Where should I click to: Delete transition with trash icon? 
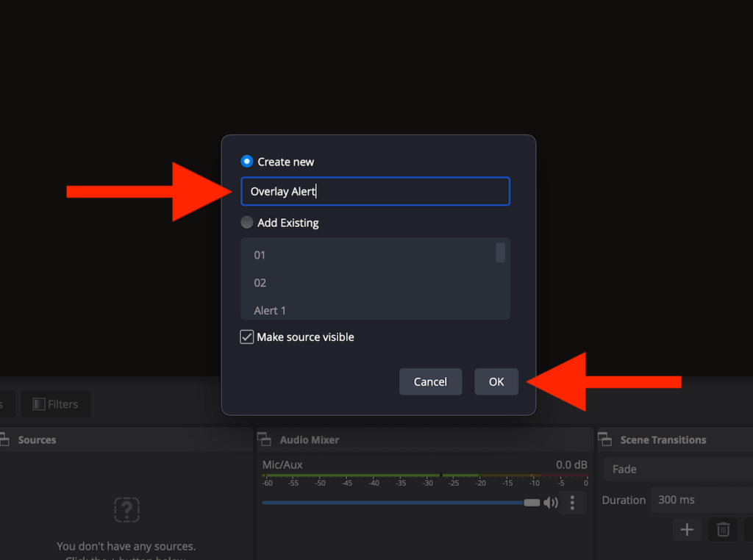tap(723, 529)
